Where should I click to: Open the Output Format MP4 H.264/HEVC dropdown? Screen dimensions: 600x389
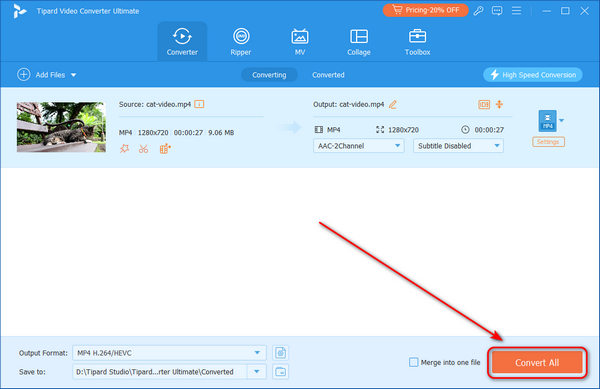(169, 353)
